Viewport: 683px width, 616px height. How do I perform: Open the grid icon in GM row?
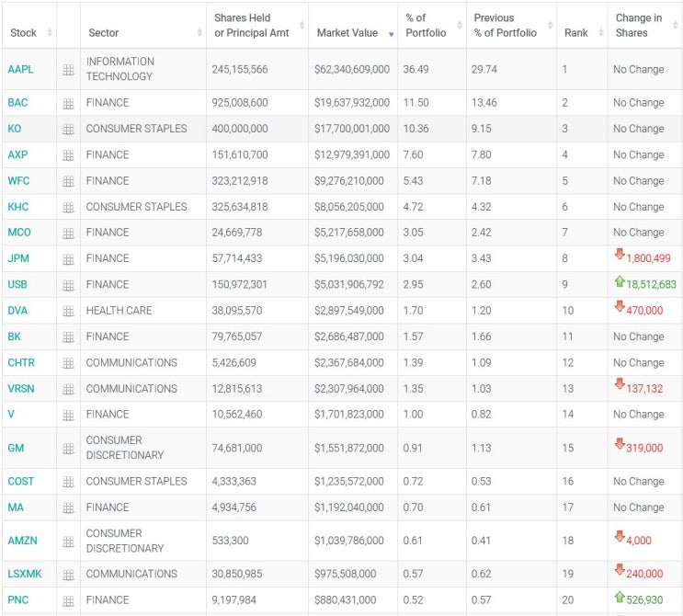[x=68, y=449]
